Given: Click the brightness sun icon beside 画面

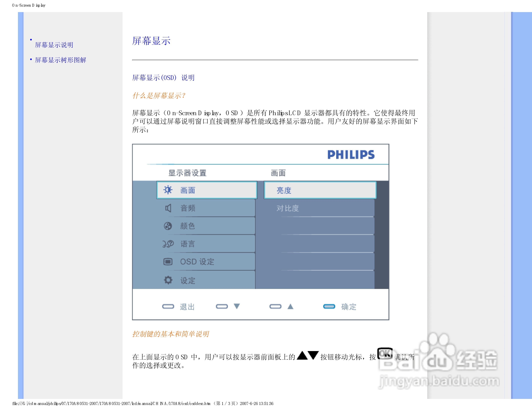Looking at the screenshot, I should (168, 190).
